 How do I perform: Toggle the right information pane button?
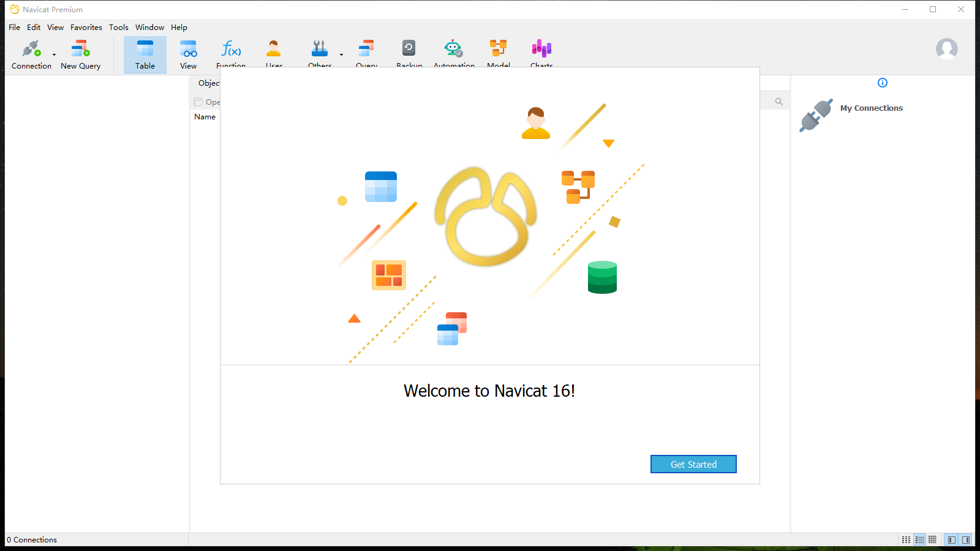966,540
